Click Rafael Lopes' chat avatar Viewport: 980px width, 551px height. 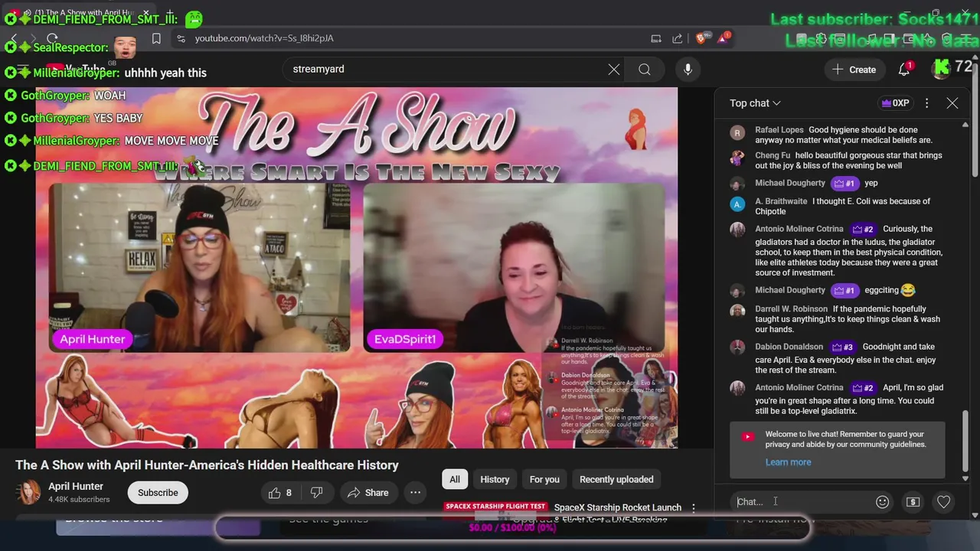pos(737,132)
